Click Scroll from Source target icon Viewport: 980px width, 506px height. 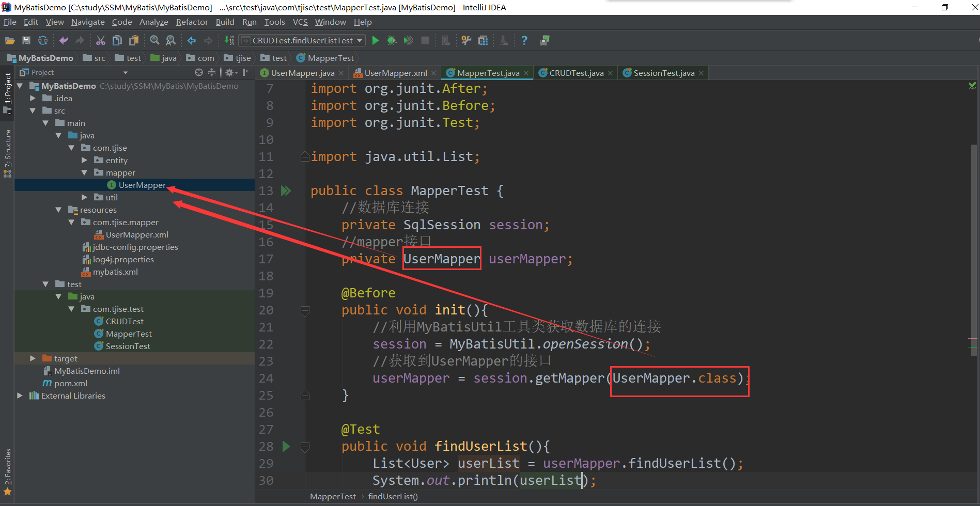pos(199,72)
